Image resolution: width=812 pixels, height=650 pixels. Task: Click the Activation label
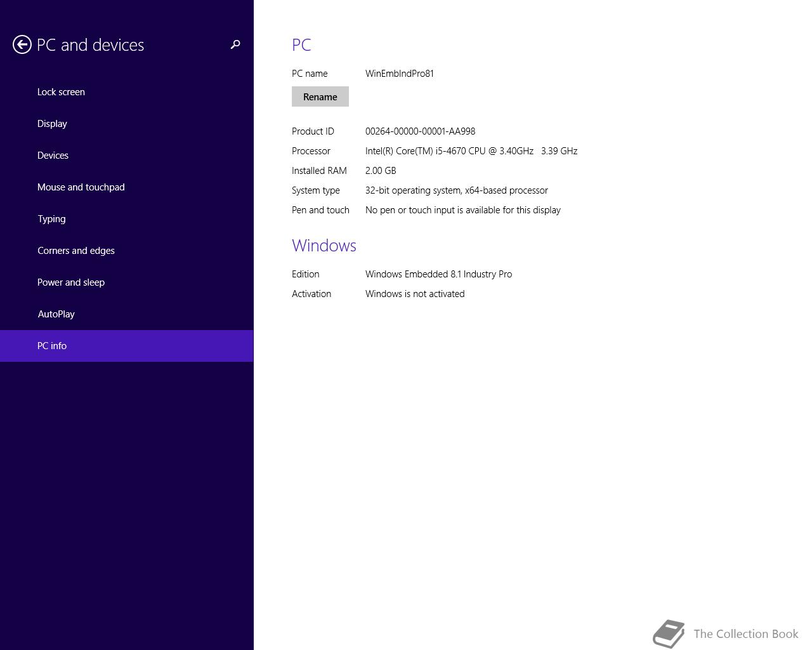(x=311, y=294)
